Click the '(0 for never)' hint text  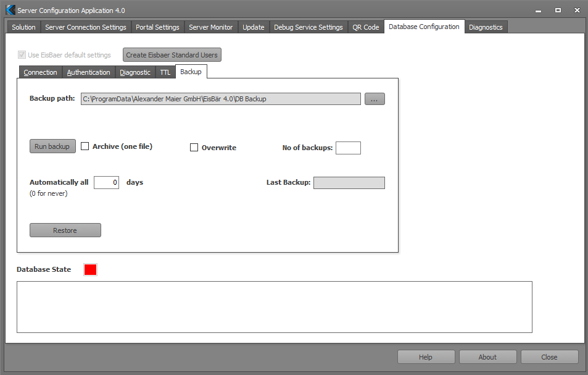pyautogui.click(x=49, y=193)
